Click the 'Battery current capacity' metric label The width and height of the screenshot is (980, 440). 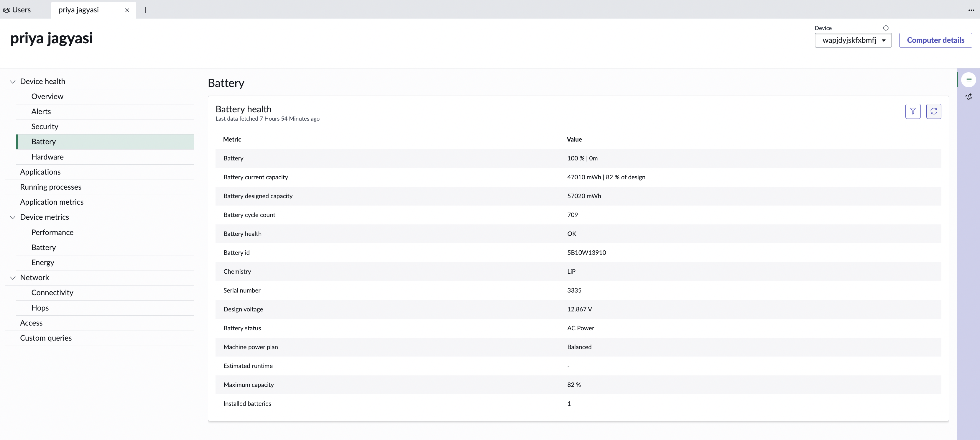(256, 177)
